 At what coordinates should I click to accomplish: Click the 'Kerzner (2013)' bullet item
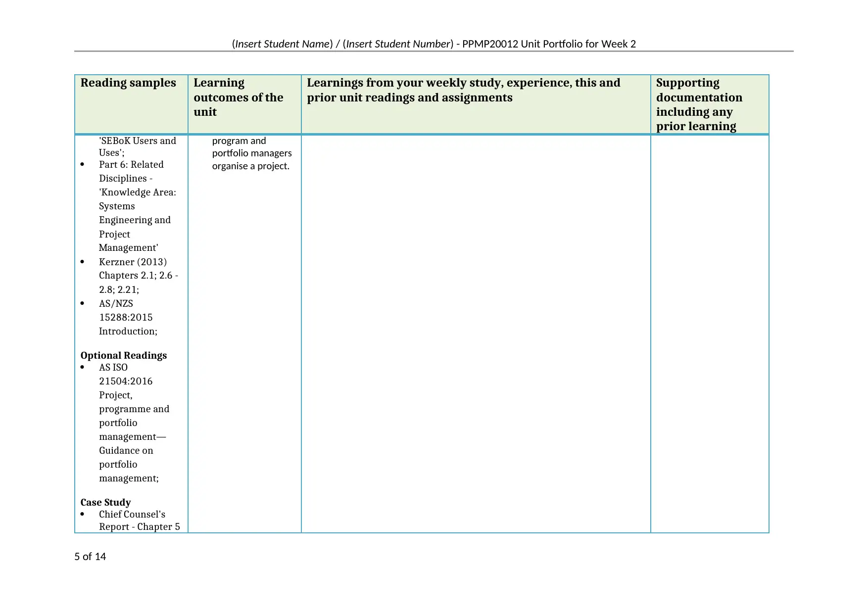tap(133, 262)
